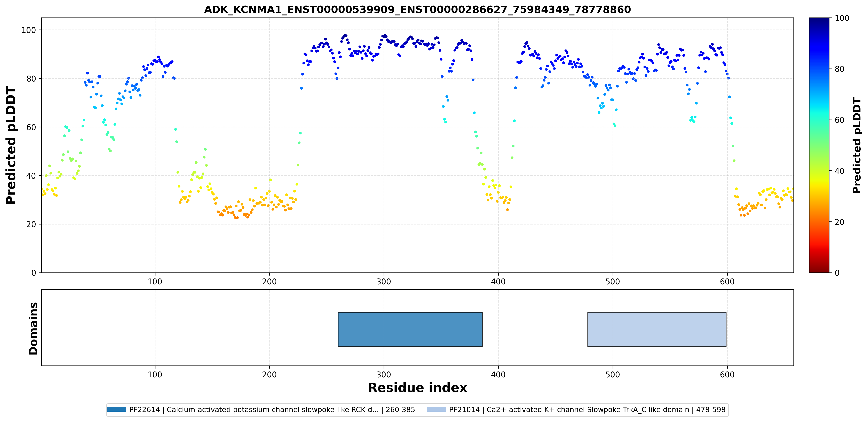868x422 pixels.
Task: Click the Predicted pLDDT y-axis label
Action: pos(11,145)
